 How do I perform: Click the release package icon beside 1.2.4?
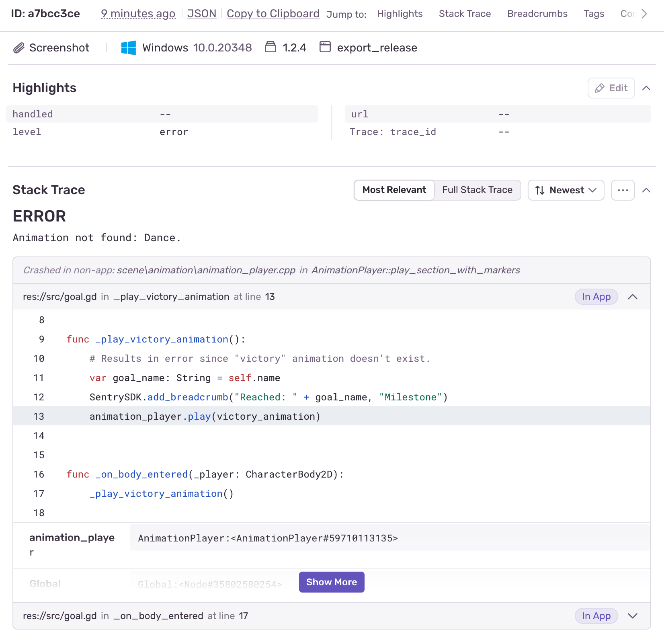click(x=271, y=47)
